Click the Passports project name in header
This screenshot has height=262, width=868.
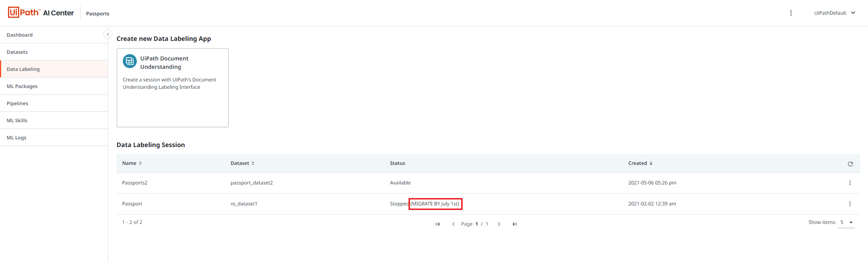coord(98,14)
